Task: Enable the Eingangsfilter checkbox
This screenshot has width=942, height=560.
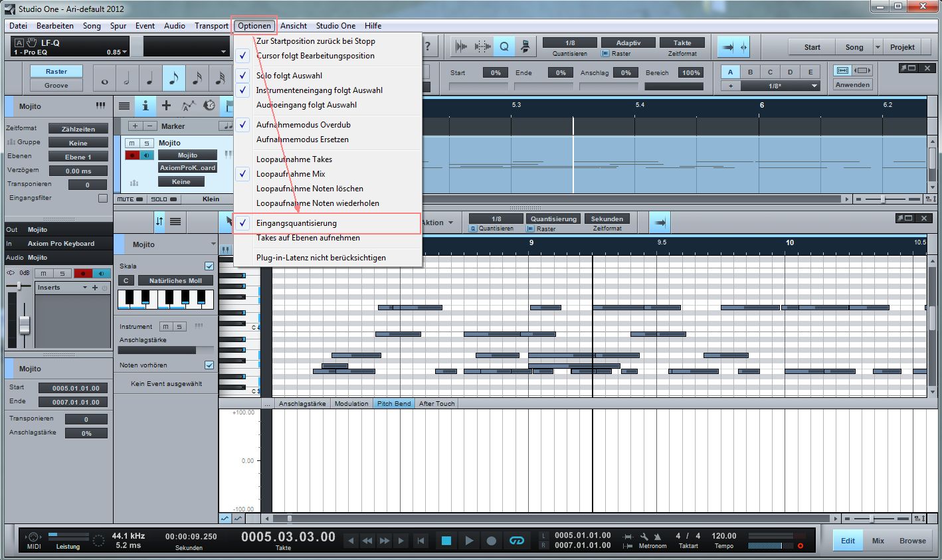Action: 103,198
